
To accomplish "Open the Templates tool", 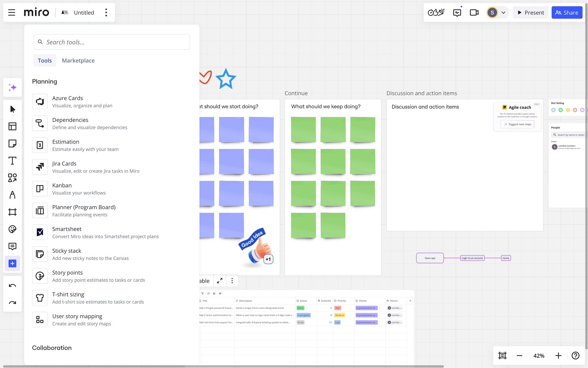I will [13, 126].
